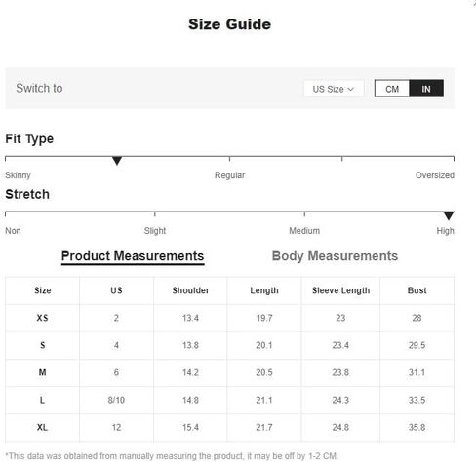Click the Medium stretch label
The width and height of the screenshot is (476, 462).
pyautogui.click(x=304, y=231)
